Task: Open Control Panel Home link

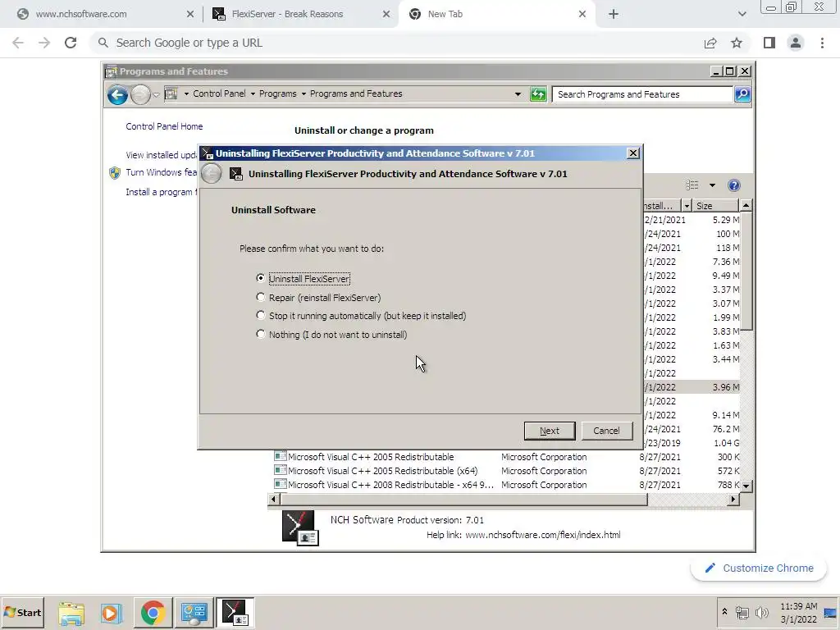Action: click(164, 126)
